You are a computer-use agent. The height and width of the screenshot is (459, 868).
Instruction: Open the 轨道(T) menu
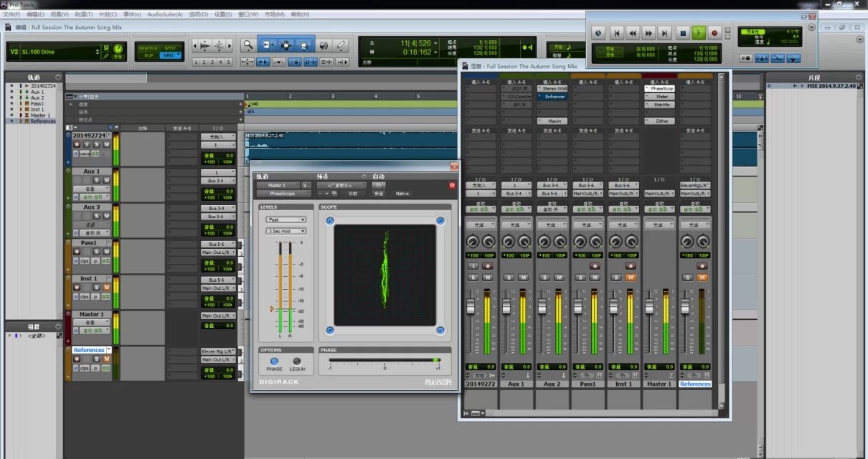pyautogui.click(x=84, y=14)
